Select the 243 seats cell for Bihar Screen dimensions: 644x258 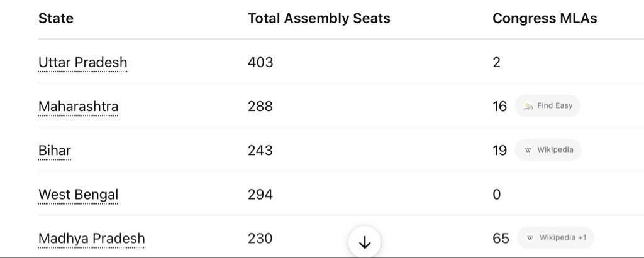pos(260,150)
